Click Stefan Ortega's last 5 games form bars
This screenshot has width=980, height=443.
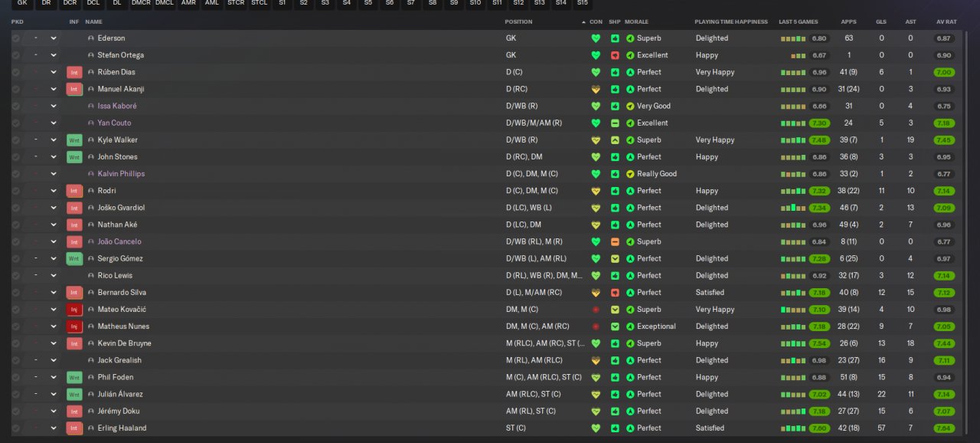click(799, 55)
